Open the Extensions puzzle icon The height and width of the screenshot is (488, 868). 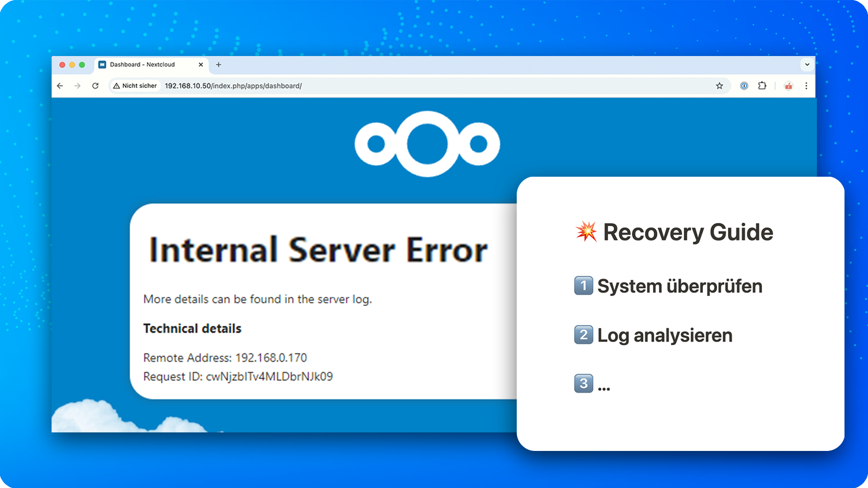[x=762, y=85]
